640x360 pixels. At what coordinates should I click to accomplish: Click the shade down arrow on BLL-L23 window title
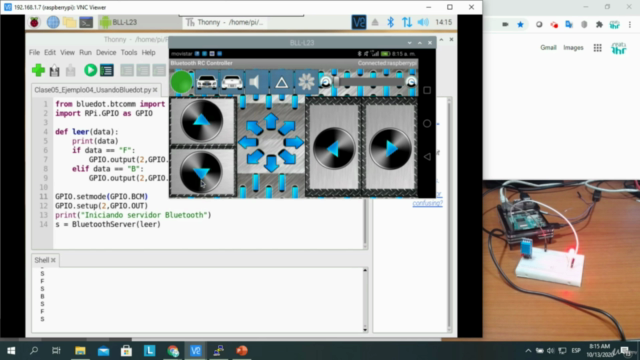pos(409,43)
